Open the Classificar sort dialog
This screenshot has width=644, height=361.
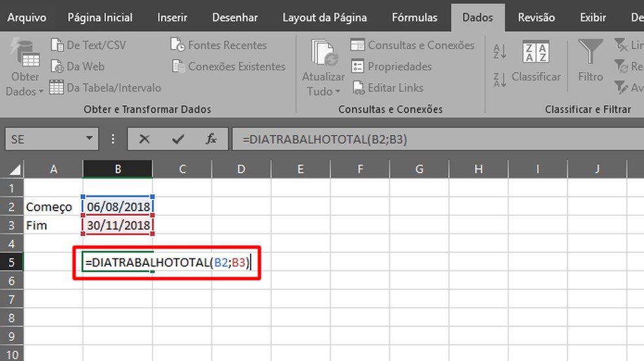[x=536, y=61]
